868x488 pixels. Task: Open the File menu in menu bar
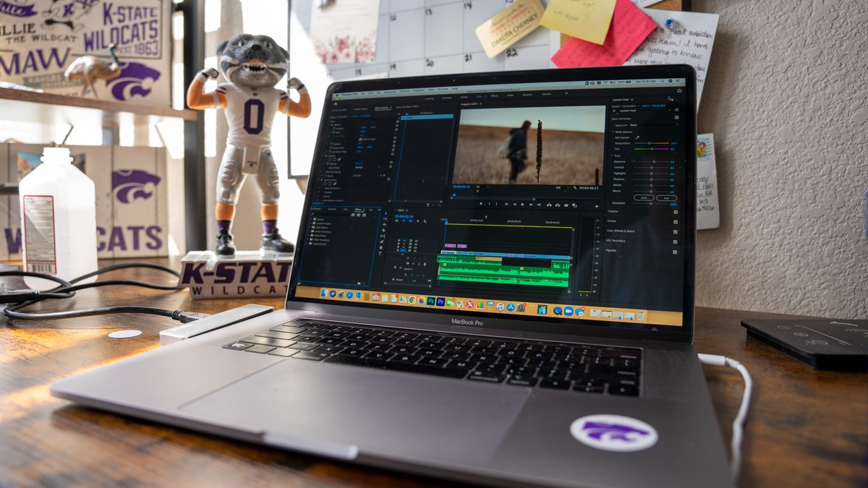[x=363, y=94]
